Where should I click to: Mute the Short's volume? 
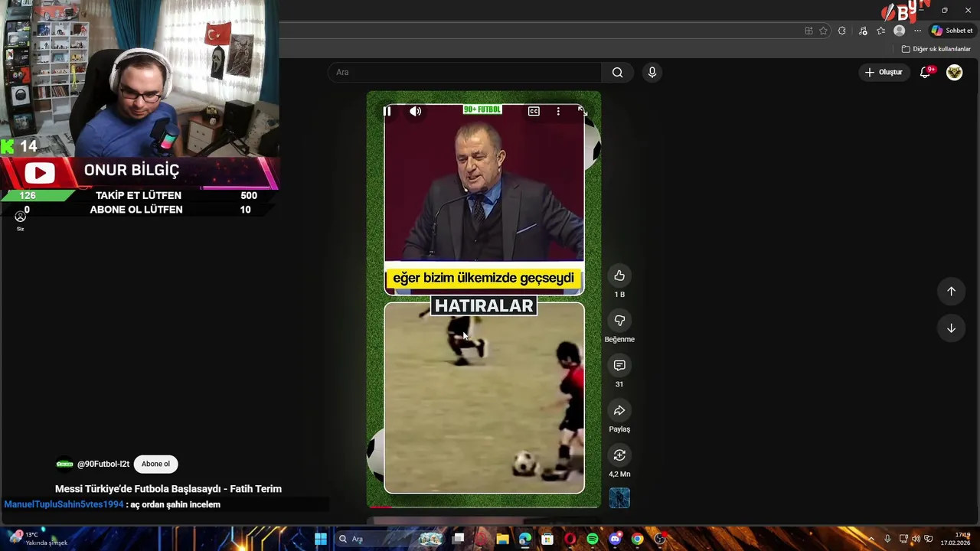pyautogui.click(x=415, y=112)
